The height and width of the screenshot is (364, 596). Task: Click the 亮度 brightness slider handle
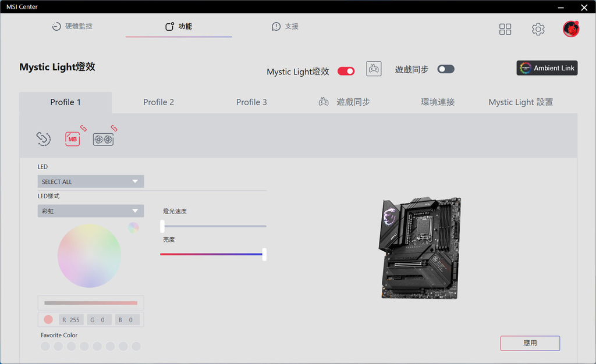tap(264, 254)
